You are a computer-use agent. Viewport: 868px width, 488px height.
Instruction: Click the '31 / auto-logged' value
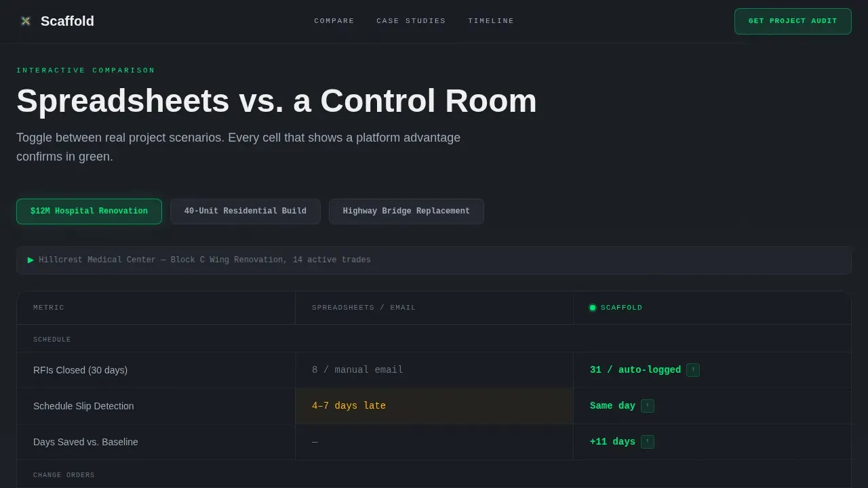635,370
